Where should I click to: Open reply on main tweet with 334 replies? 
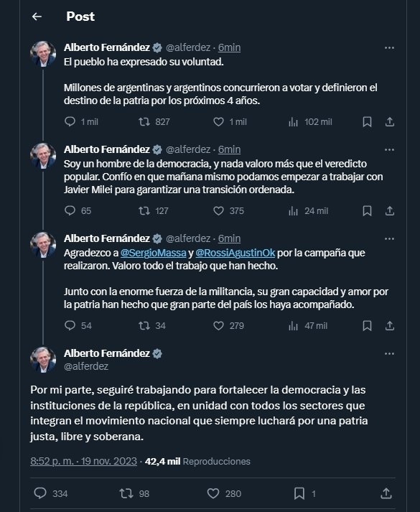pos(40,493)
